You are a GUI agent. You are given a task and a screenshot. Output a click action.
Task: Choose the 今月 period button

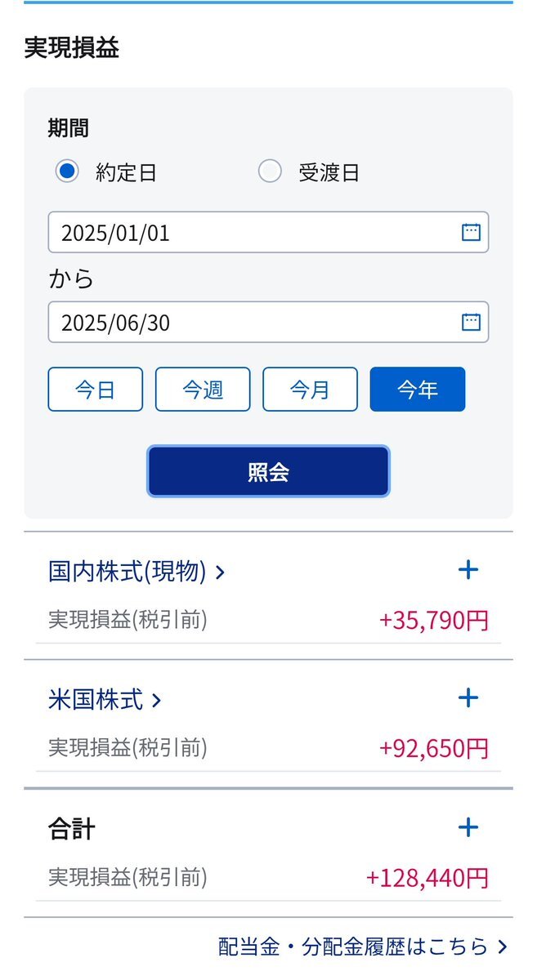click(310, 390)
